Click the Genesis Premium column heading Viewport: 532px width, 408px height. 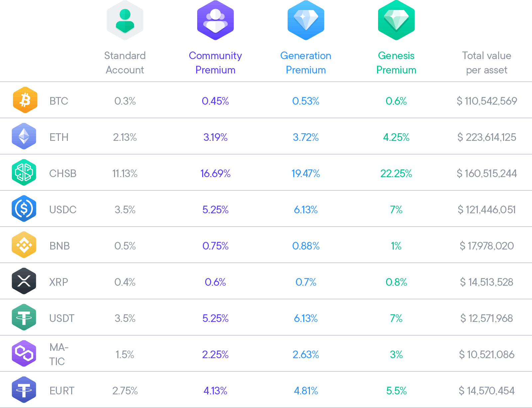tap(396, 62)
